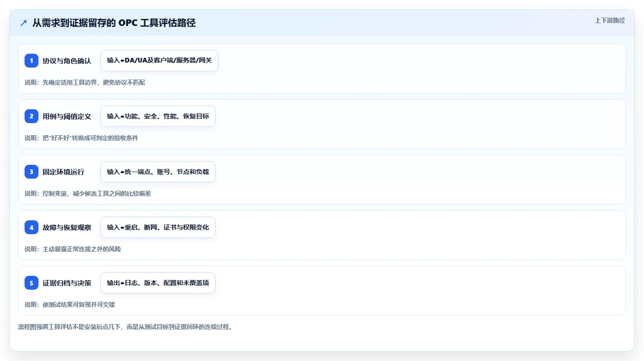
Task: Click the arrow icon beside the title
Action: (24, 23)
